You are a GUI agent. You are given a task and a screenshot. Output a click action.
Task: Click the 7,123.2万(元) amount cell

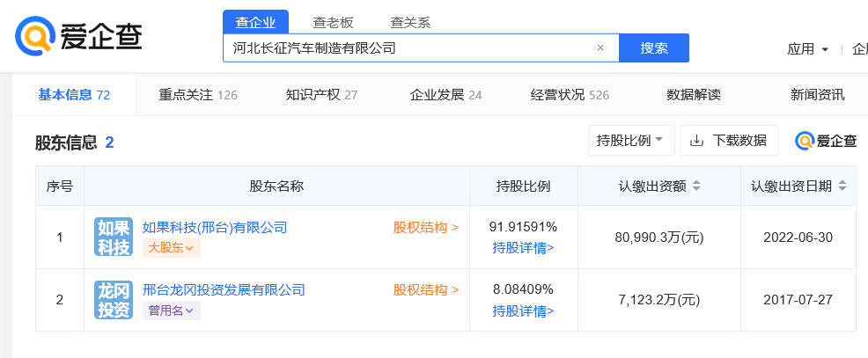658,301
